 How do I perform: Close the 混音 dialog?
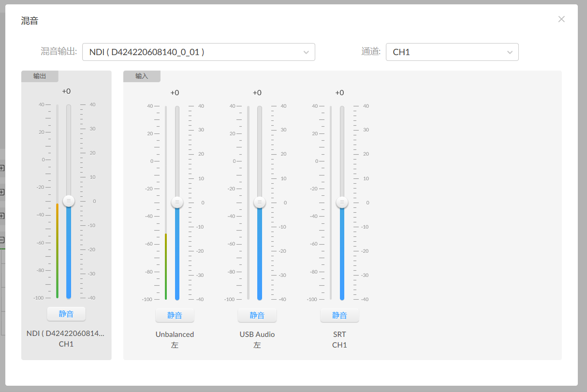[561, 19]
